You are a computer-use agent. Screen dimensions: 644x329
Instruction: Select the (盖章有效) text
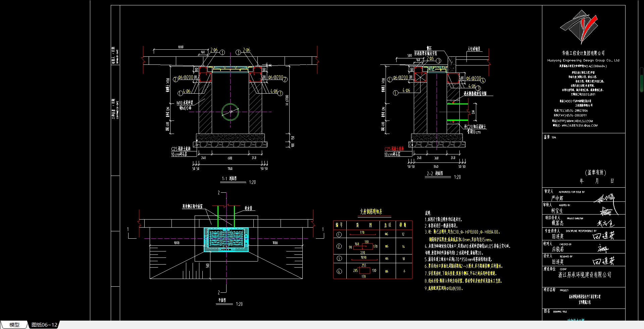coord(596,172)
